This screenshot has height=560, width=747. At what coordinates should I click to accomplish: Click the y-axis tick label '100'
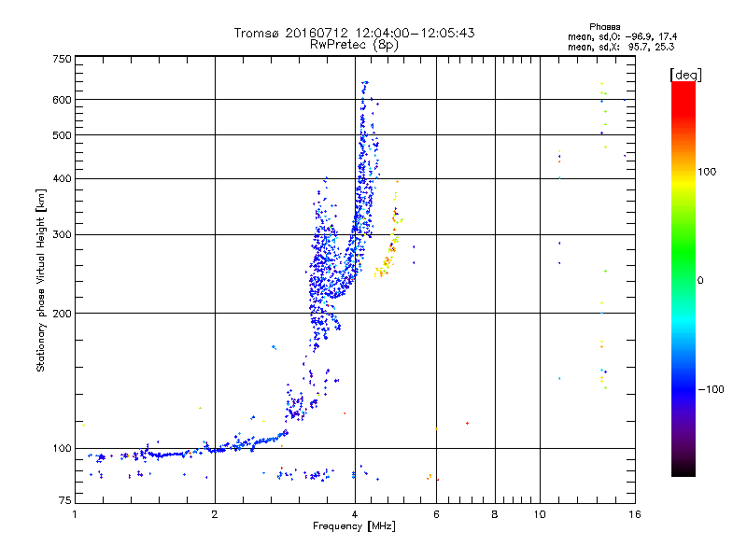point(62,448)
